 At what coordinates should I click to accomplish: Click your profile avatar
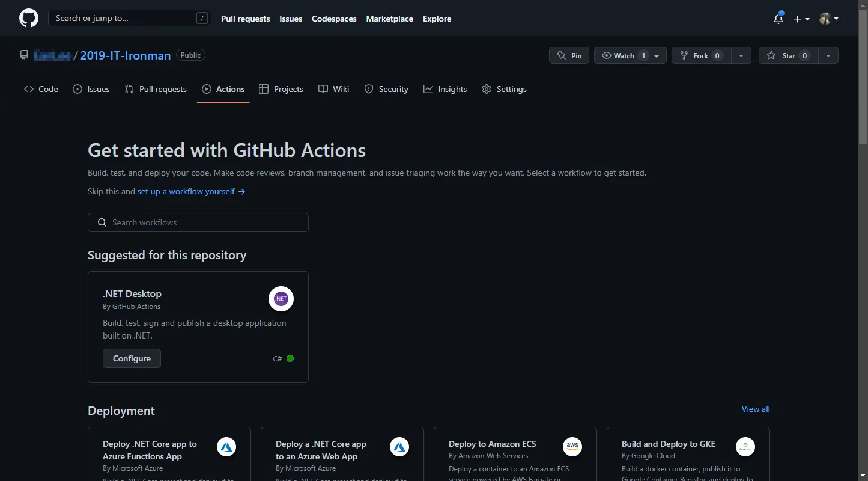coord(826,18)
